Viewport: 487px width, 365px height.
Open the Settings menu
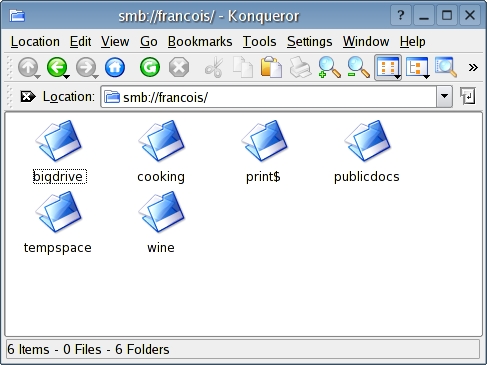click(x=309, y=42)
